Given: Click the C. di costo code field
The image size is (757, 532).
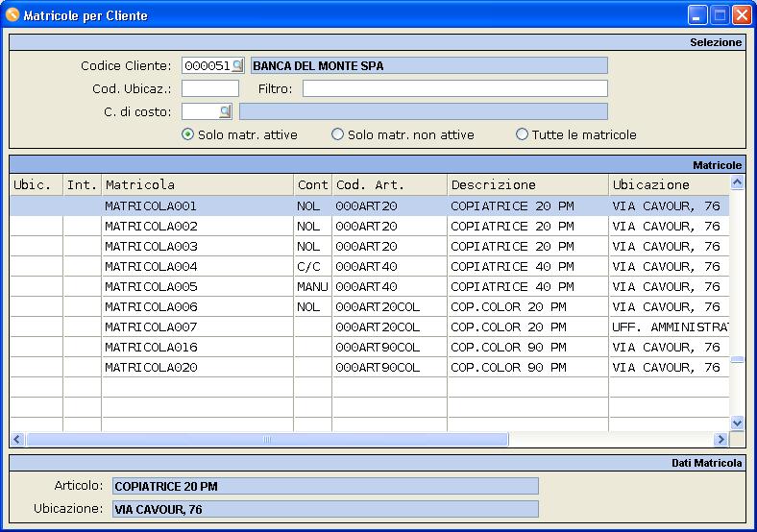Looking at the screenshot, I should pyautogui.click(x=207, y=112).
